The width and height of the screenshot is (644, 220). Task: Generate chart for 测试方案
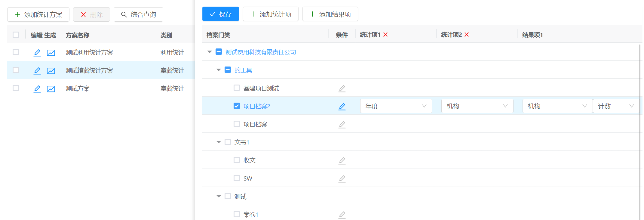(51, 89)
